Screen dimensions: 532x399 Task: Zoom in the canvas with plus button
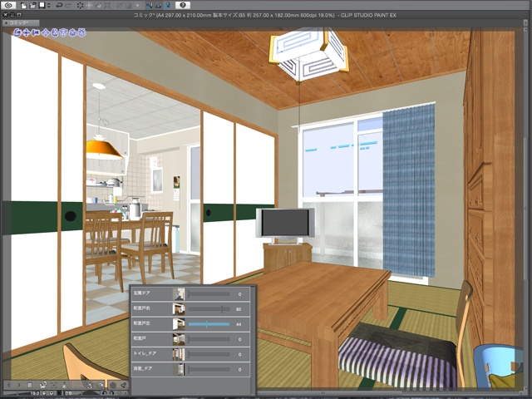point(52,393)
